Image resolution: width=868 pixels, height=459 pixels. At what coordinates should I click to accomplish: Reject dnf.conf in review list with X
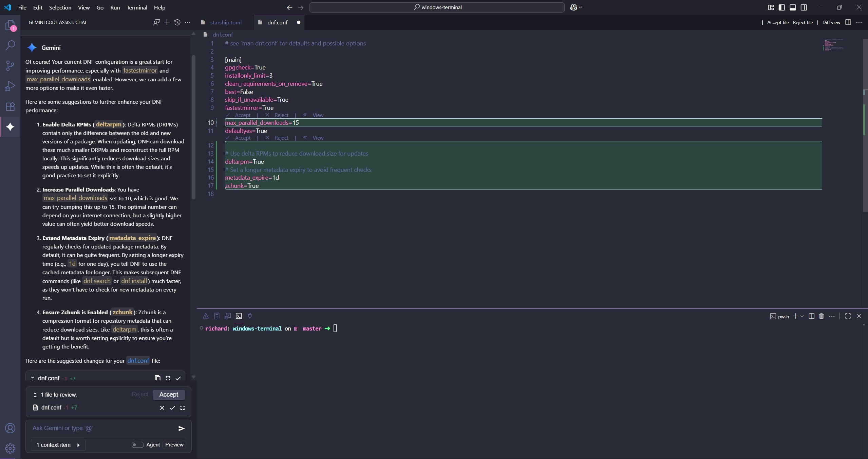162,408
